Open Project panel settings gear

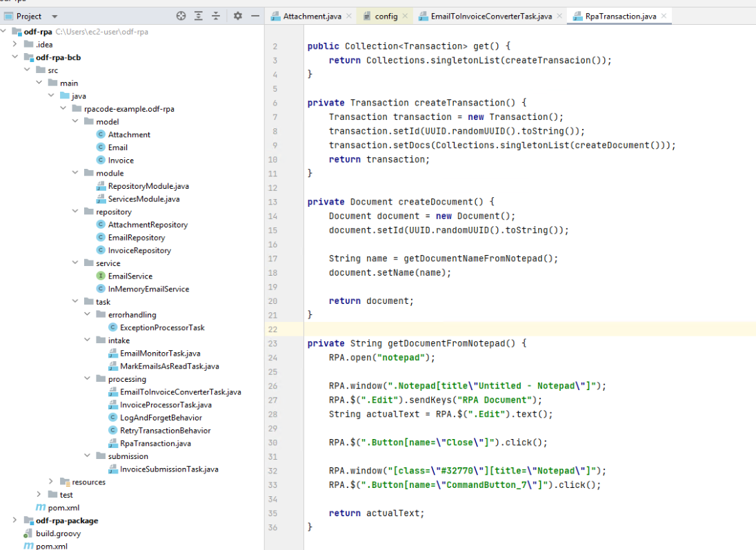point(238,16)
